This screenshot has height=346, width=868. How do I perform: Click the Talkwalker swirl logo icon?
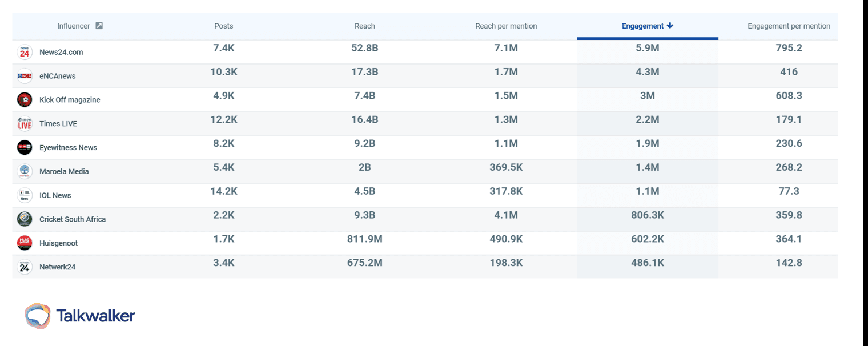pyautogui.click(x=37, y=315)
